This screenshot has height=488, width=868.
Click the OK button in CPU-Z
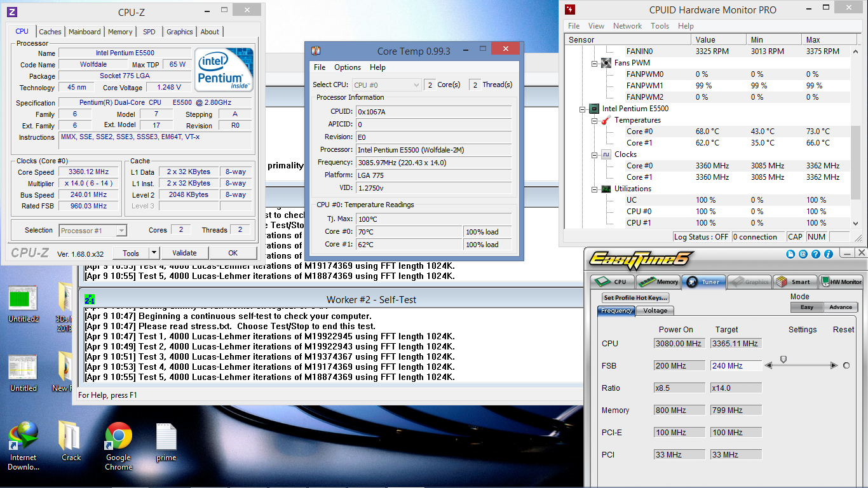pyautogui.click(x=233, y=253)
